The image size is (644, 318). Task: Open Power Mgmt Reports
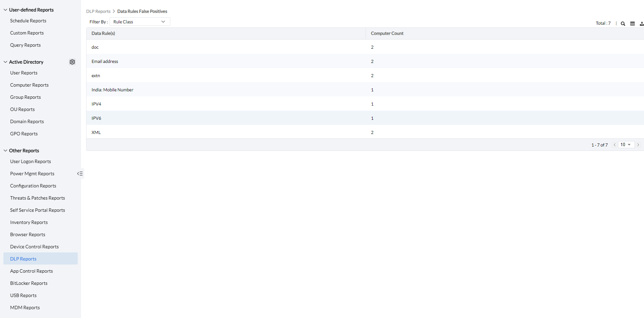pyautogui.click(x=32, y=174)
